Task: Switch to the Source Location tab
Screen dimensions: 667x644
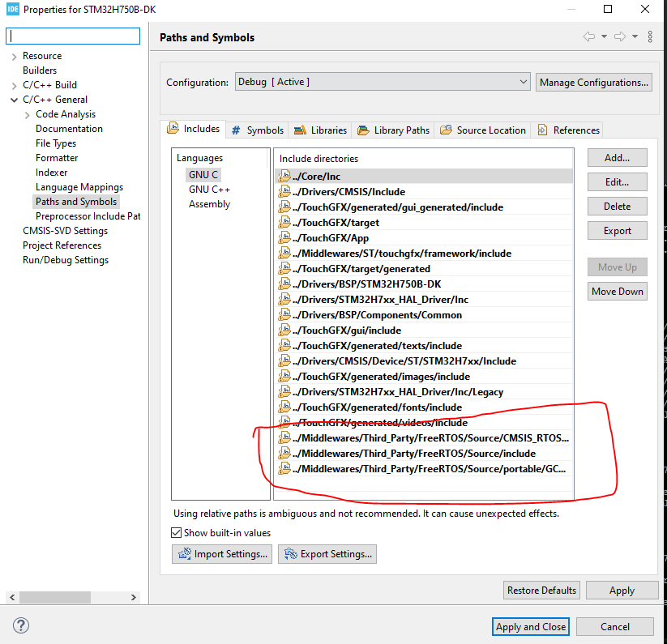Action: (483, 130)
